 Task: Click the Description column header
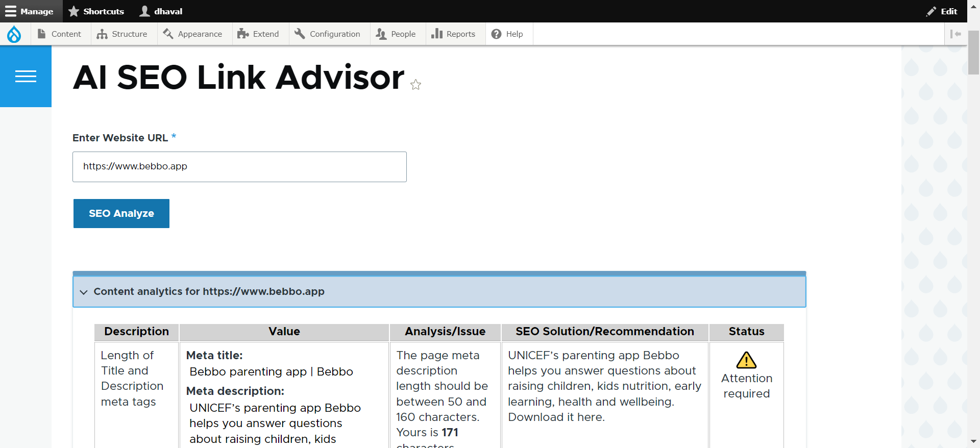pos(137,332)
